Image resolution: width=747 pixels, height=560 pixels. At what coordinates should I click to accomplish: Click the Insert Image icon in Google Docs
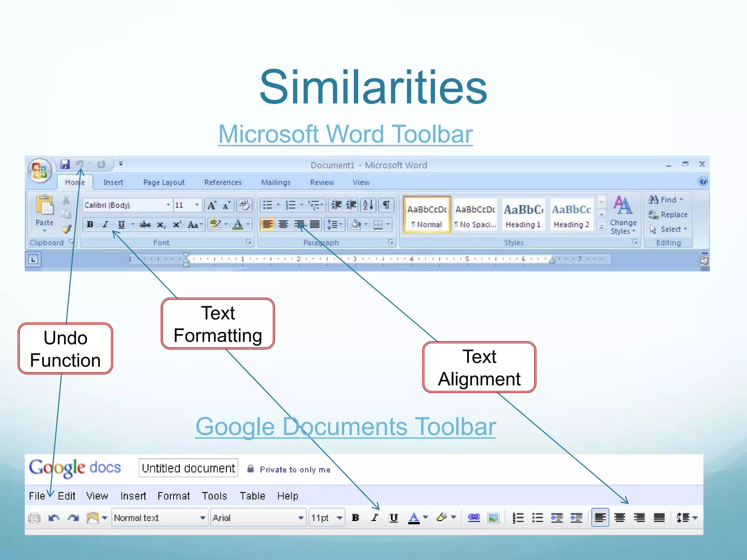tap(494, 518)
